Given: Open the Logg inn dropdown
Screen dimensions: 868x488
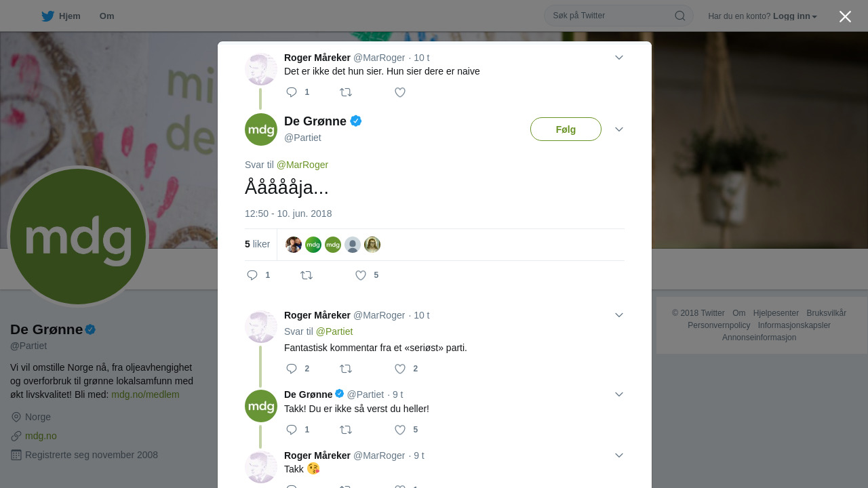Looking at the screenshot, I should coord(795,16).
